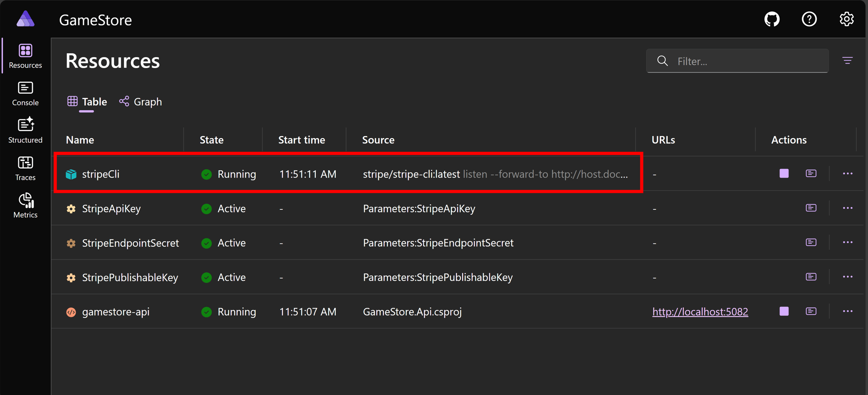This screenshot has width=868, height=395.
Task: Open the http://localhost:5082 link
Action: (700, 311)
